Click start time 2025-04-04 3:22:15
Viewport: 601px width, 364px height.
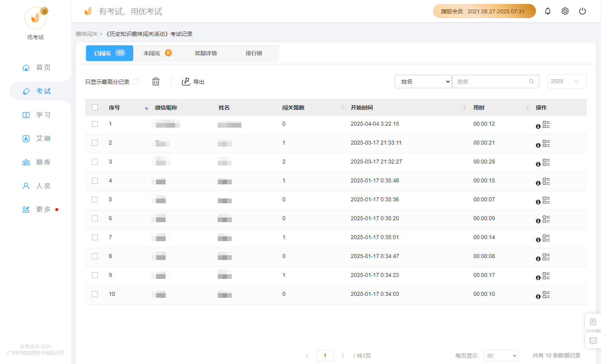coord(375,124)
